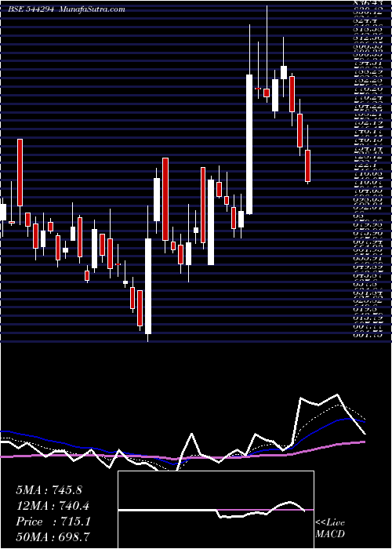Click the 5MA : 745.8 value
Screen dimensions: 392x549
tap(49, 490)
